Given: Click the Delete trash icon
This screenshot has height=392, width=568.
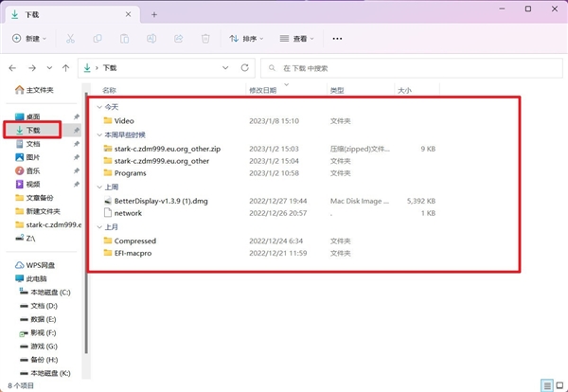Looking at the screenshot, I should point(205,39).
